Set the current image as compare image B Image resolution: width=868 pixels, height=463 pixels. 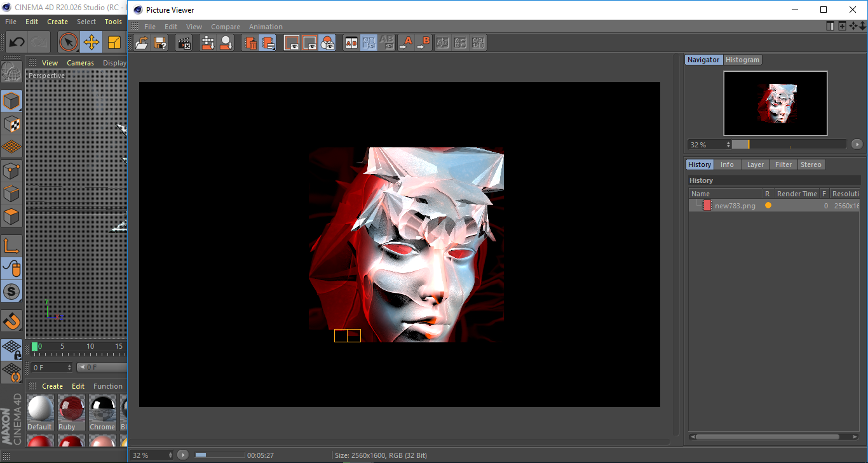(x=424, y=43)
